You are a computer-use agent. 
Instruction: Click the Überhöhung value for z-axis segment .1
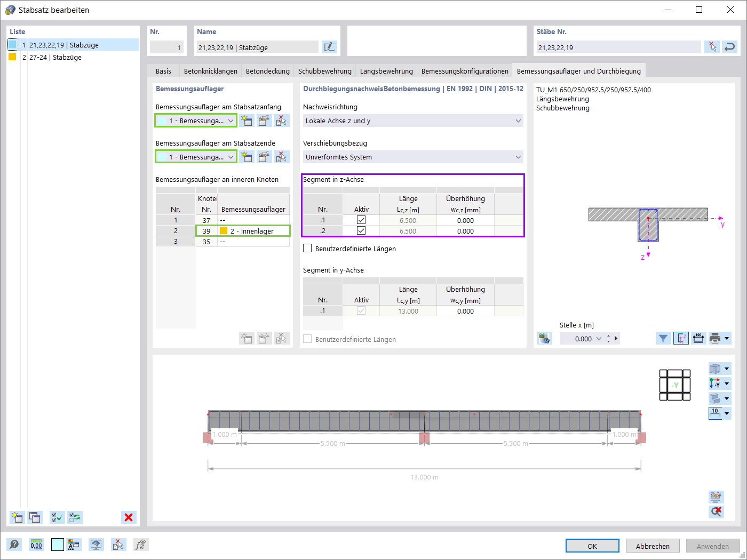coord(465,220)
